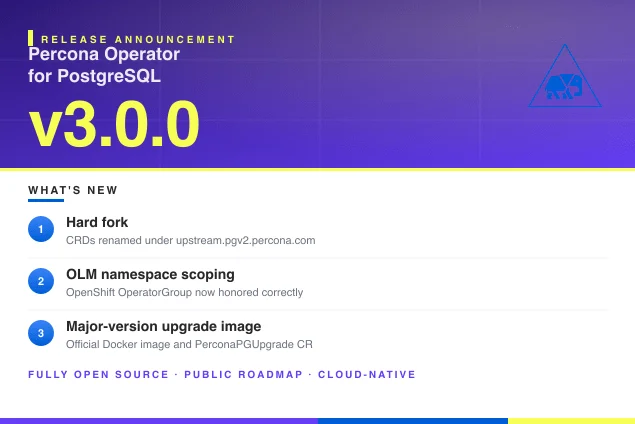Click the OpenShift OperatorGroup now honored description

[x=185, y=292]
